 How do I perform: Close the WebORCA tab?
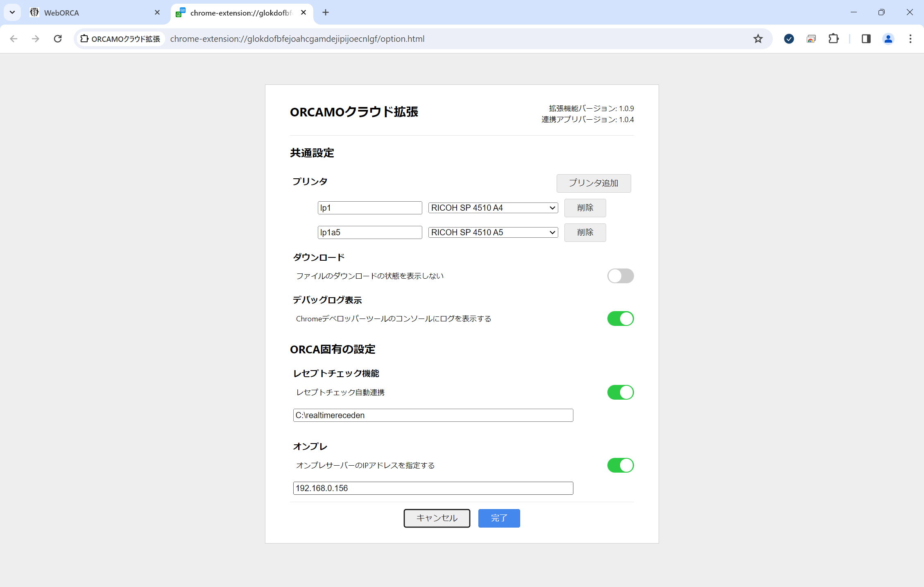pos(157,12)
